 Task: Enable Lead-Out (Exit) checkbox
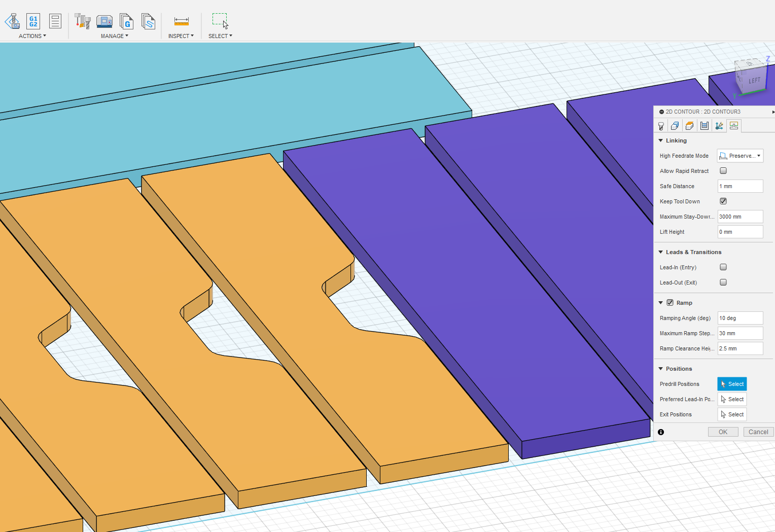pyautogui.click(x=723, y=282)
